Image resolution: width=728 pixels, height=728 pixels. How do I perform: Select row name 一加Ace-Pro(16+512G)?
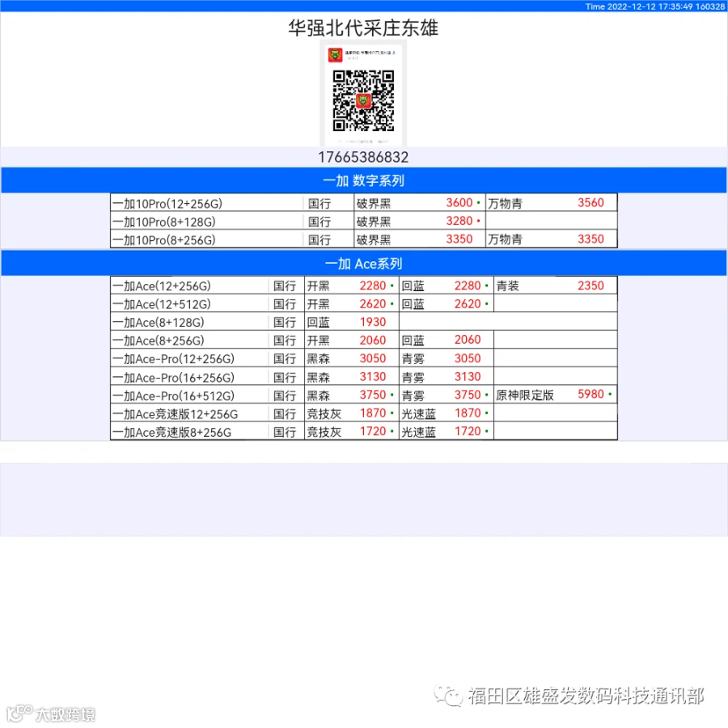click(174, 396)
